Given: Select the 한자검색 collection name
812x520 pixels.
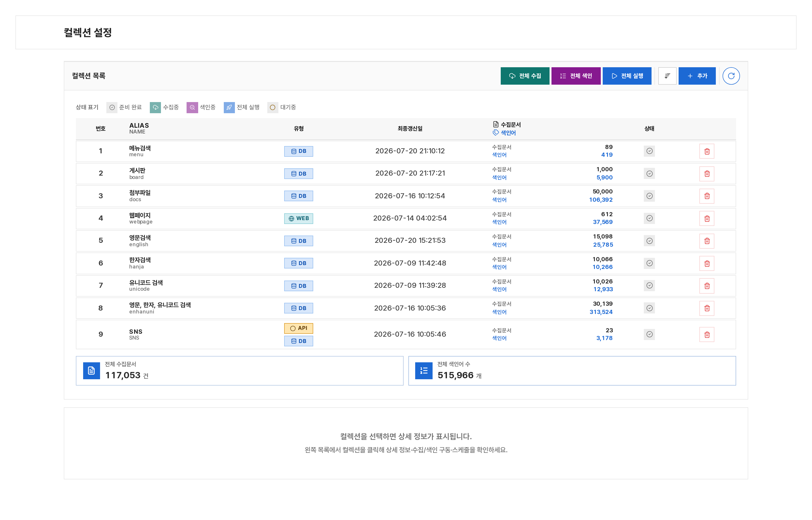Looking at the screenshot, I should tap(140, 260).
